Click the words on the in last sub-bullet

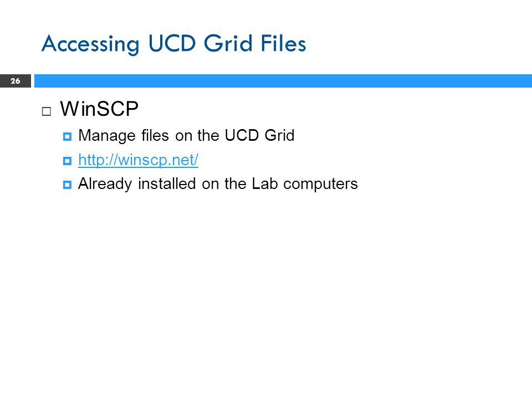[224, 183]
